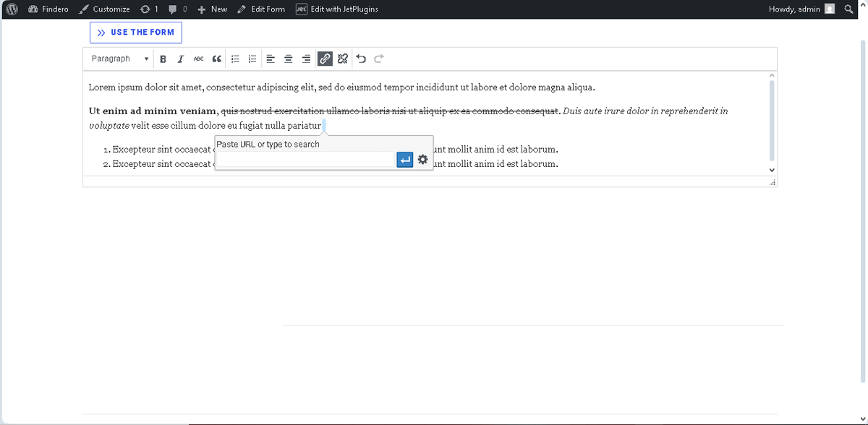This screenshot has height=425, width=868.
Task: Click the USE THE FORM button
Action: (x=135, y=32)
